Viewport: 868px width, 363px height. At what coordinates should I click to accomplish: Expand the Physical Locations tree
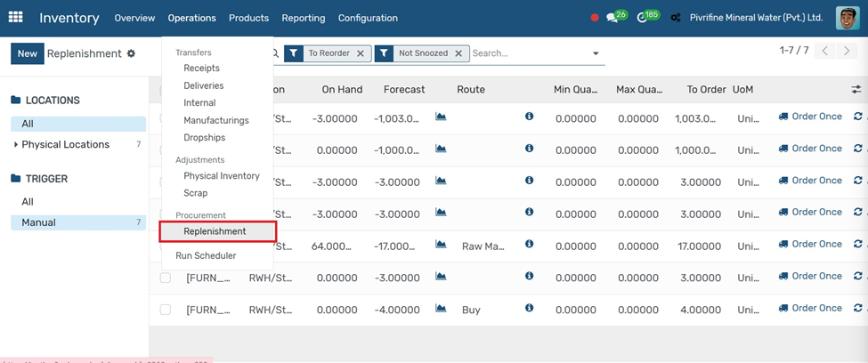pos(15,145)
